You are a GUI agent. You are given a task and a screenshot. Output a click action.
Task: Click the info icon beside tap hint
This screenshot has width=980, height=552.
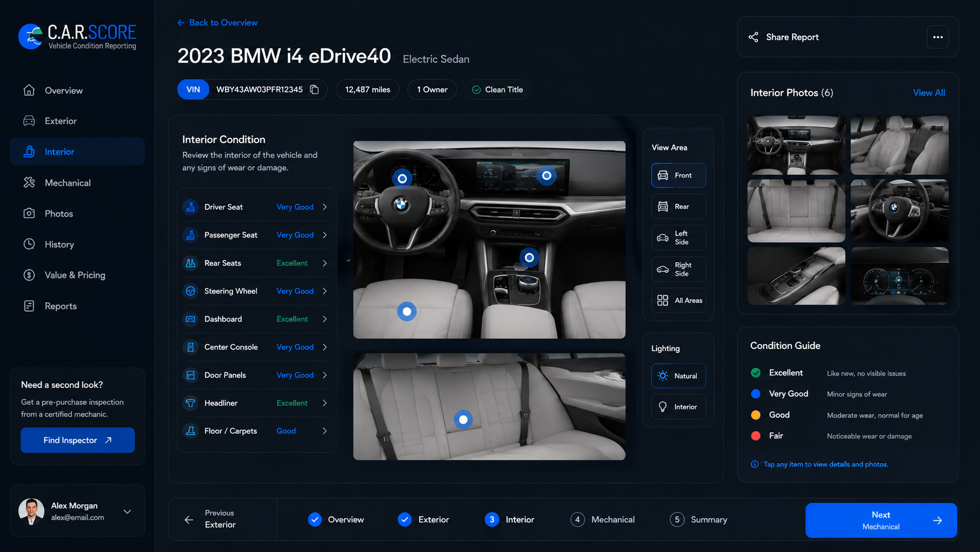(754, 465)
